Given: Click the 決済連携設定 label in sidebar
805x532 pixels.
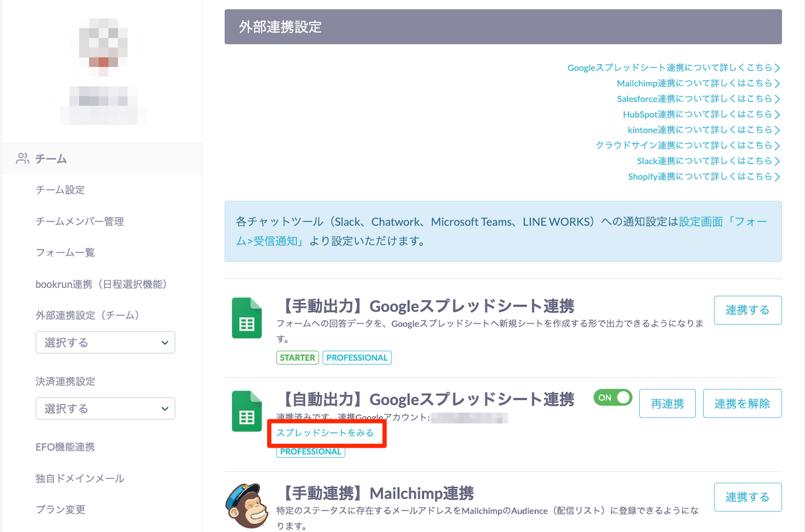Looking at the screenshot, I should [65, 381].
